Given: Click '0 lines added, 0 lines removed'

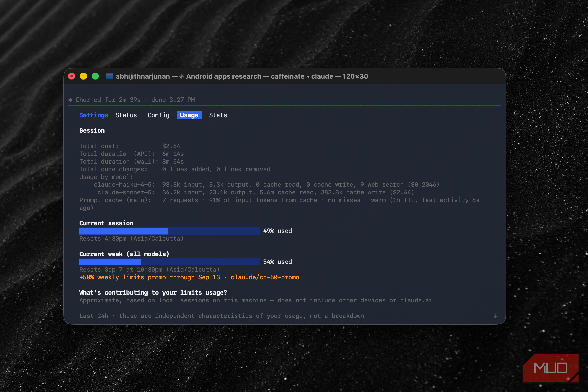Looking at the screenshot, I should 216,169.
